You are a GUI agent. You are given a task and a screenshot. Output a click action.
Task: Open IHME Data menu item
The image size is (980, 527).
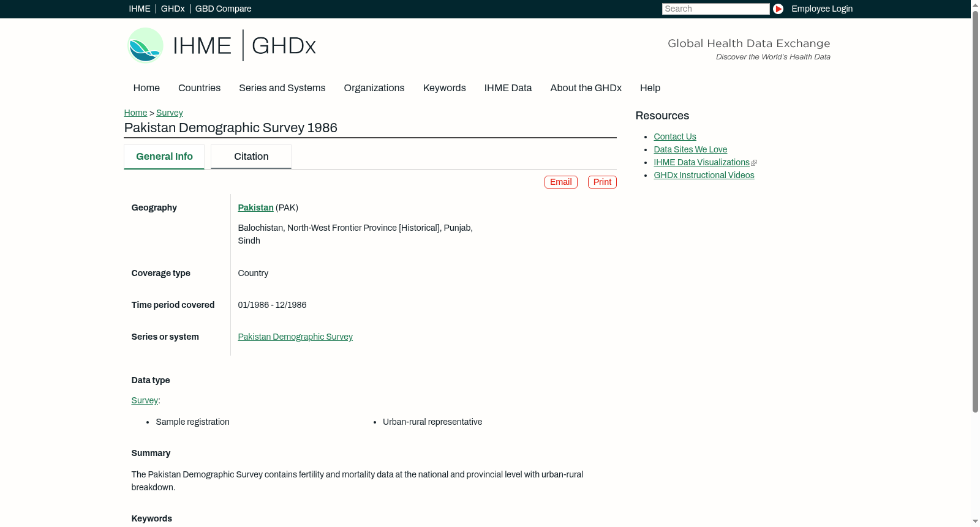coord(508,88)
